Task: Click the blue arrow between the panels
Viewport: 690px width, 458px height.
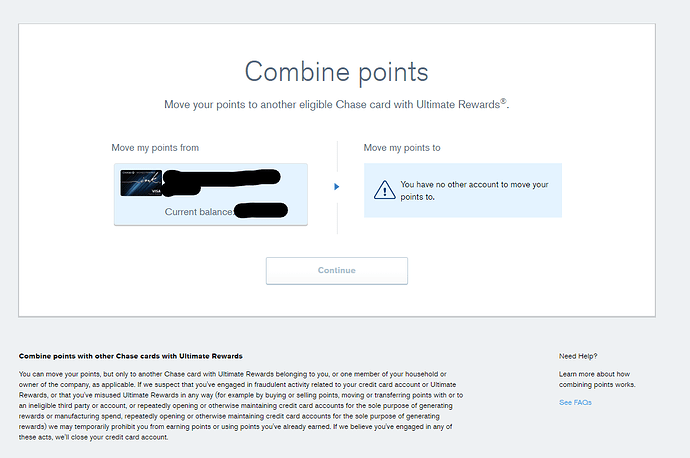Action: (x=336, y=187)
